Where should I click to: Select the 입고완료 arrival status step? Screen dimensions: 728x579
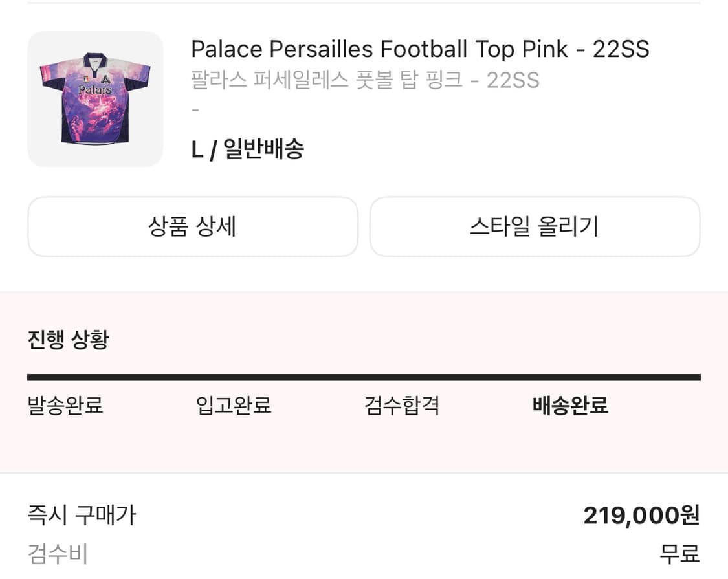pos(234,406)
